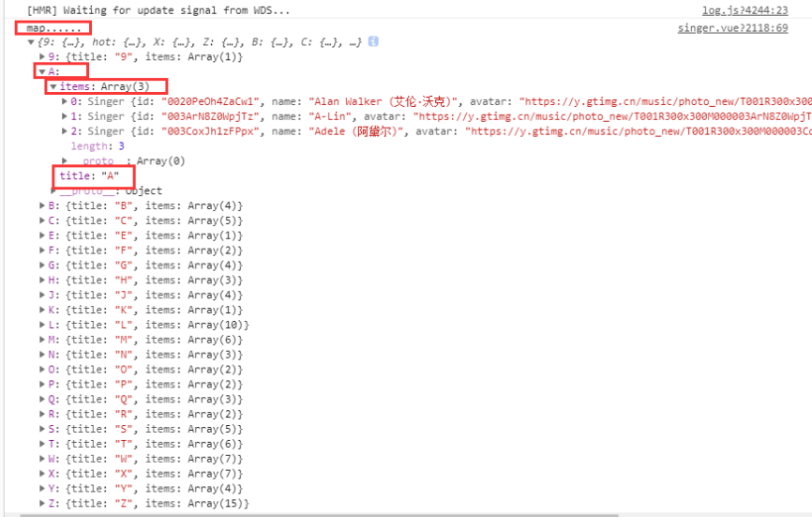The width and height of the screenshot is (812, 517).
Task: Expand the __proto__ Object node
Action: [x=53, y=190]
